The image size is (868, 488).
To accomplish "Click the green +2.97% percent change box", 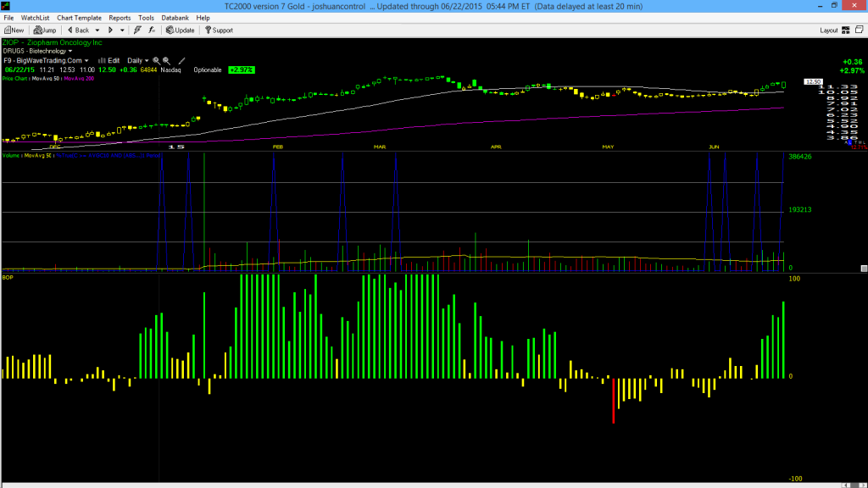I will 242,70.
